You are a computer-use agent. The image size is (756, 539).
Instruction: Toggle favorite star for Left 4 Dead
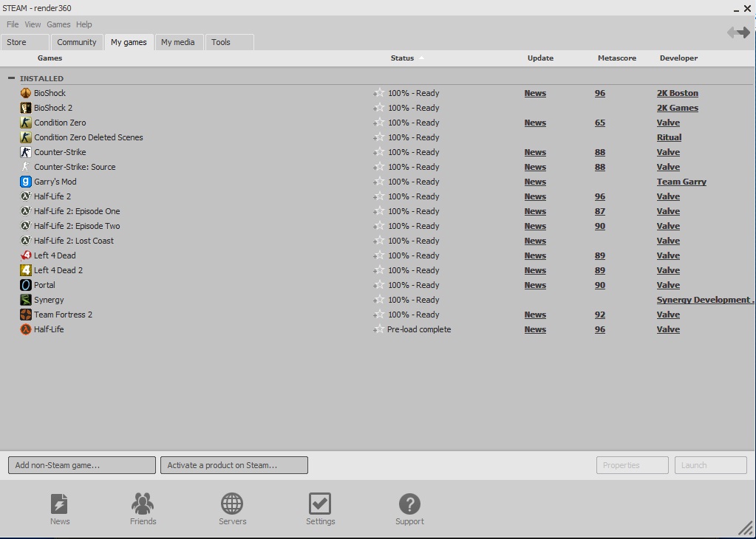click(x=379, y=255)
